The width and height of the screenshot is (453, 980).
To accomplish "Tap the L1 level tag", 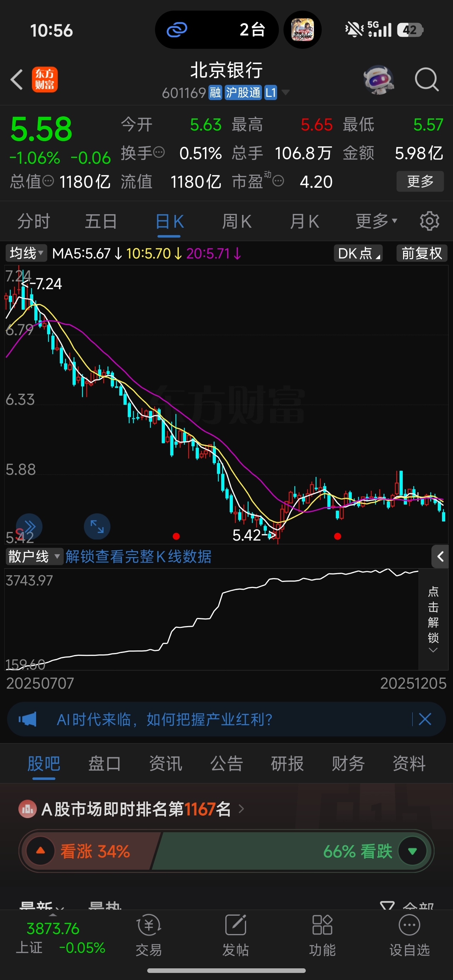I will point(270,92).
